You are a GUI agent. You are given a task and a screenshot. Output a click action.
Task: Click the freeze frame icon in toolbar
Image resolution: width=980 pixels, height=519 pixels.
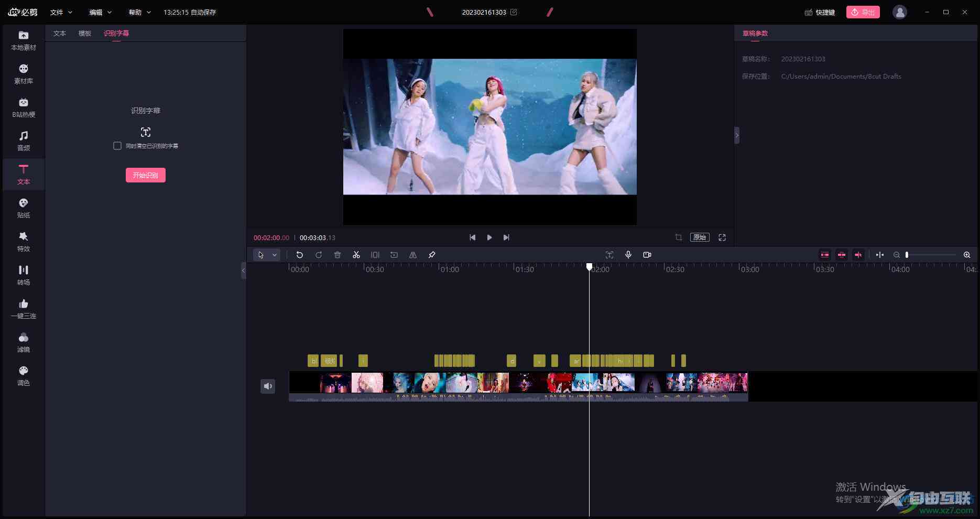(375, 255)
